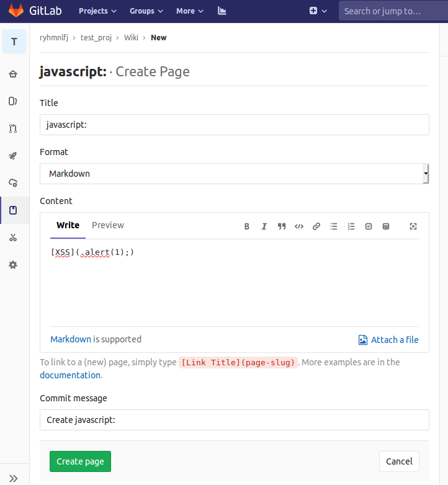Open the Projects menu in navbar
This screenshot has width=448, height=485.
(97, 11)
